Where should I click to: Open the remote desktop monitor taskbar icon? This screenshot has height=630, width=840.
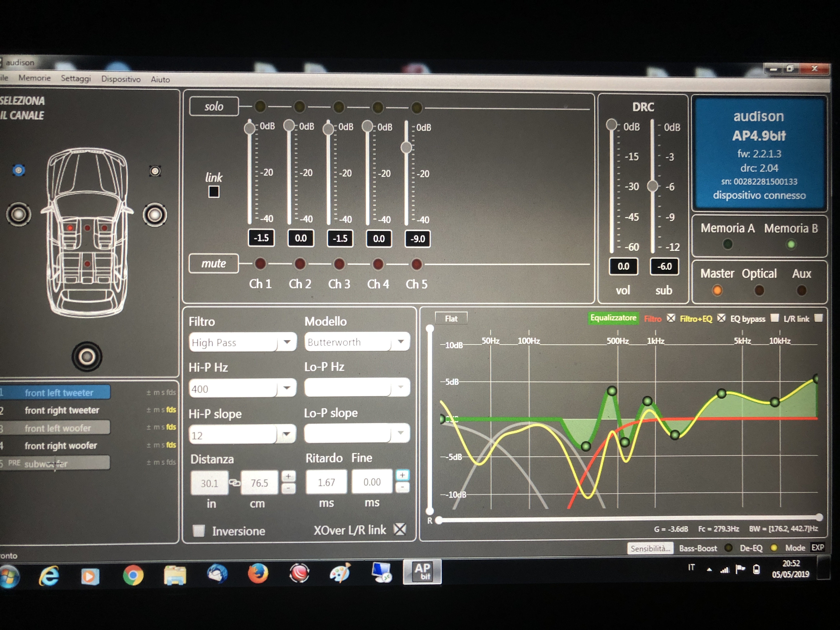click(381, 572)
